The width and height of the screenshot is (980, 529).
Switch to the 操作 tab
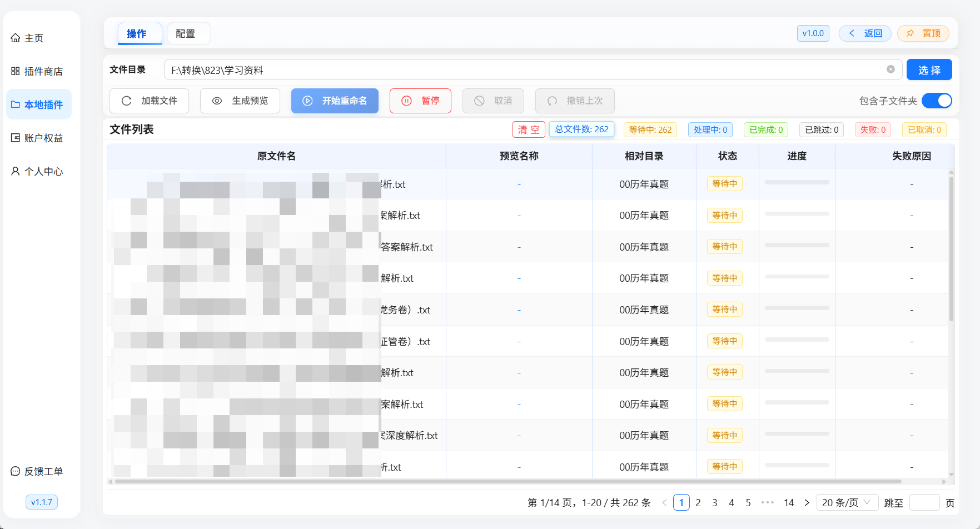coord(140,33)
